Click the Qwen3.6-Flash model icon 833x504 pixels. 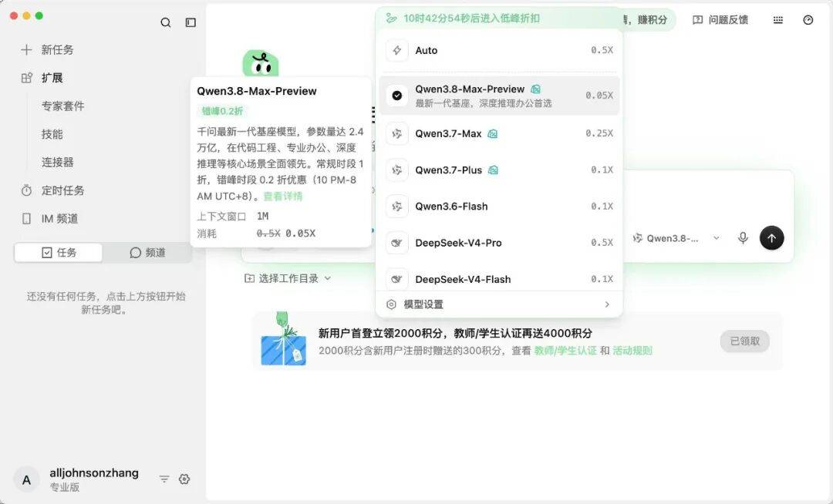pyautogui.click(x=397, y=207)
